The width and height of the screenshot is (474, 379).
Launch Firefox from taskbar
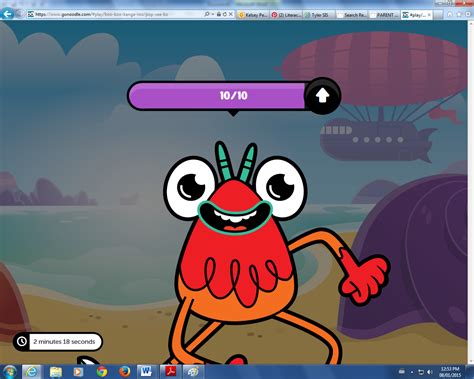pyautogui.click(x=124, y=371)
